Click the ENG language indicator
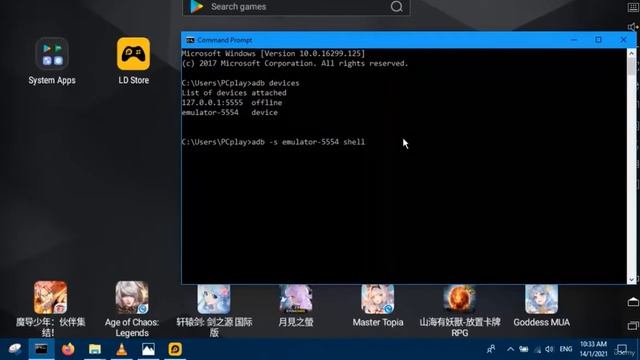The width and height of the screenshot is (640, 360). point(566,349)
